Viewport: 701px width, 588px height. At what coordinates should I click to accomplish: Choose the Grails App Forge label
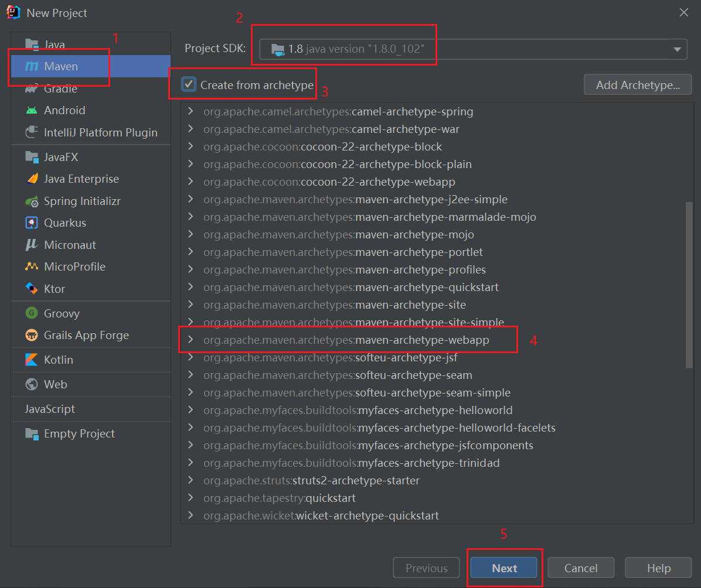[x=86, y=335]
